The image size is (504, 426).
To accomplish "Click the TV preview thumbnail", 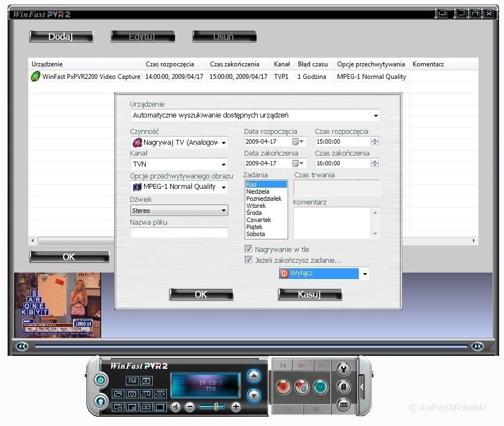I will pyautogui.click(x=58, y=305).
